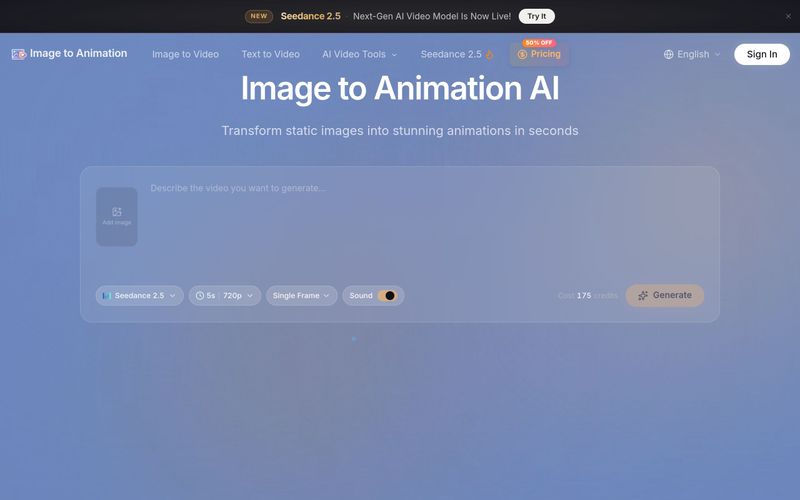Screen dimensions: 800x500
Task: Open Seedance 2.5 nav link
Action: click(457, 54)
